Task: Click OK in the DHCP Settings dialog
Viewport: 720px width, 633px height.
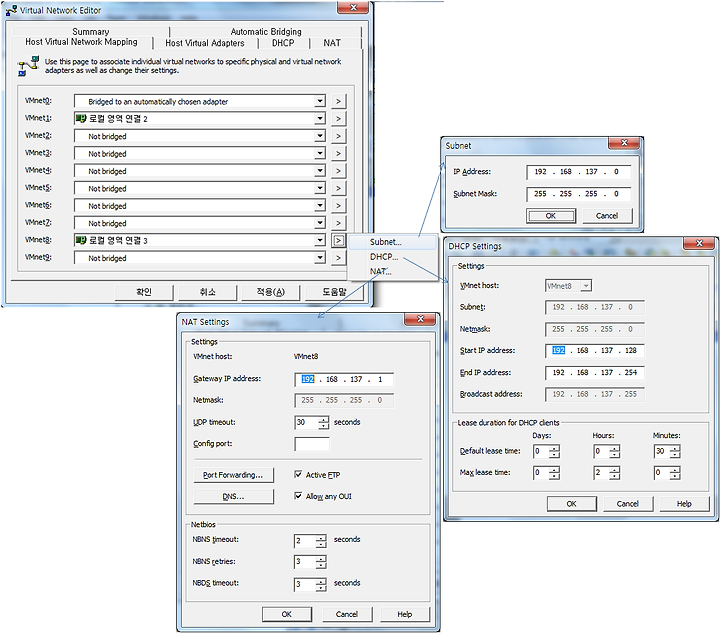Action: pos(572,504)
